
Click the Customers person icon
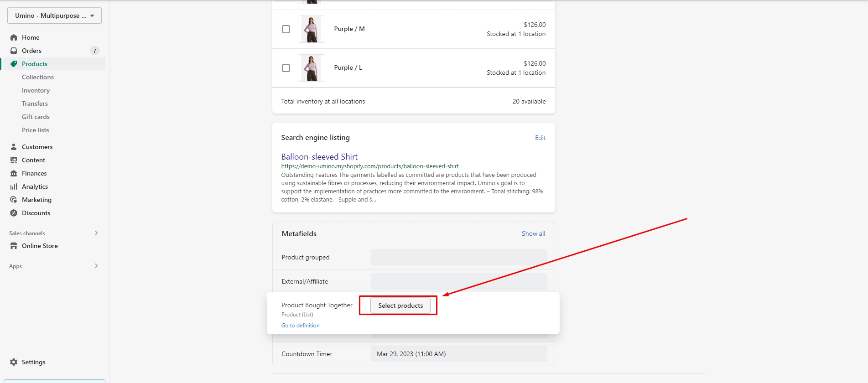14,147
